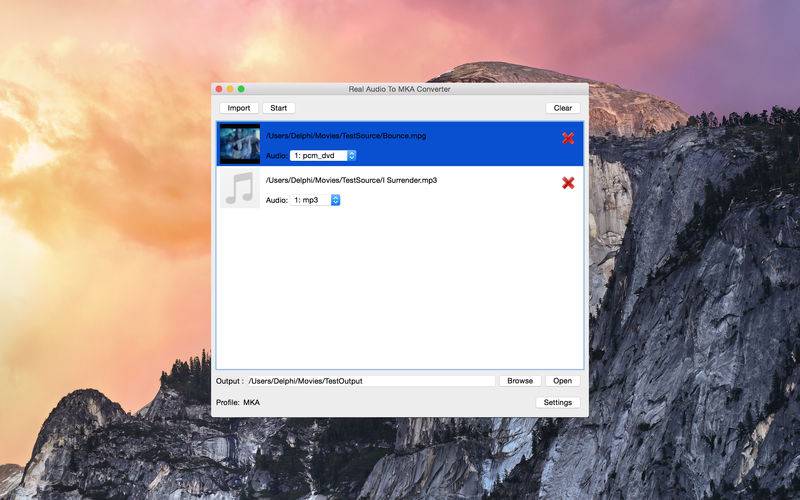The width and height of the screenshot is (800, 500).
Task: Click the Audio label in the Bounce.mpg row
Action: click(x=277, y=156)
